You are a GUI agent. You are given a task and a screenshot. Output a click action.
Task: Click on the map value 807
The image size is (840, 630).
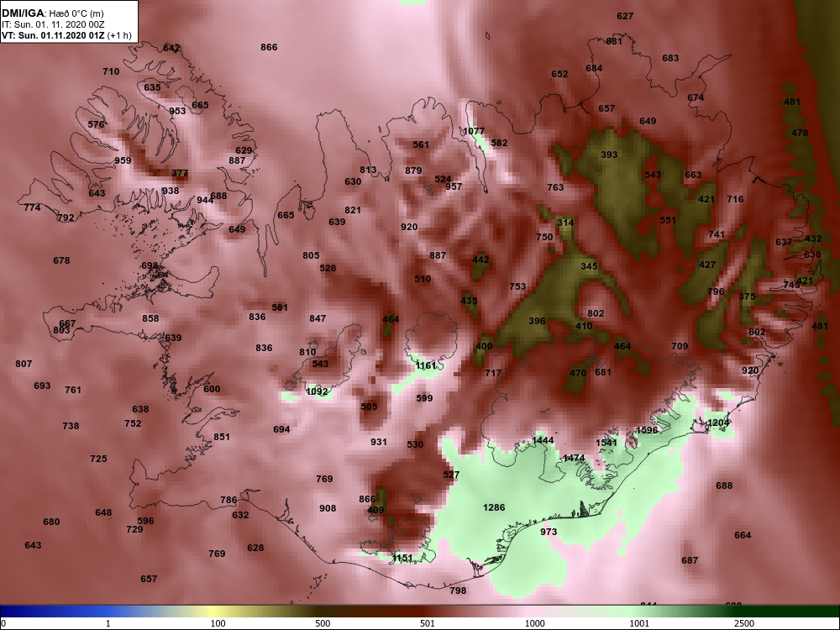tap(24, 364)
